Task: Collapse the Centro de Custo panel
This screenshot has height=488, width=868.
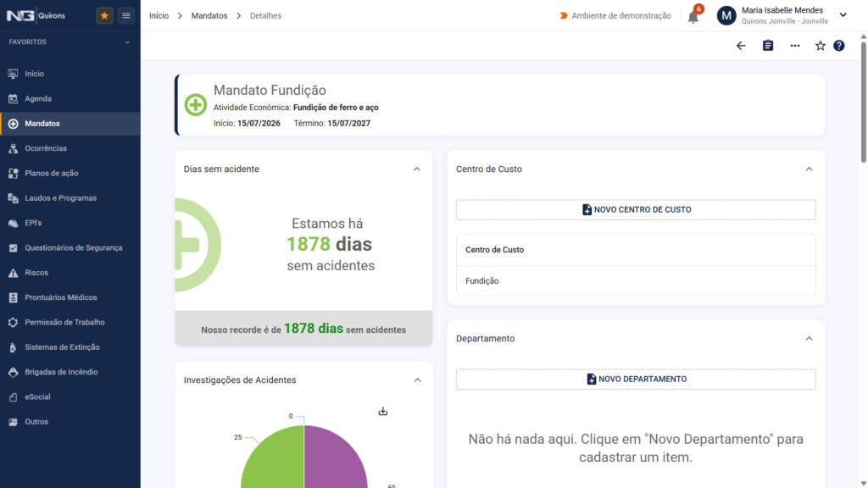Action: (810, 169)
